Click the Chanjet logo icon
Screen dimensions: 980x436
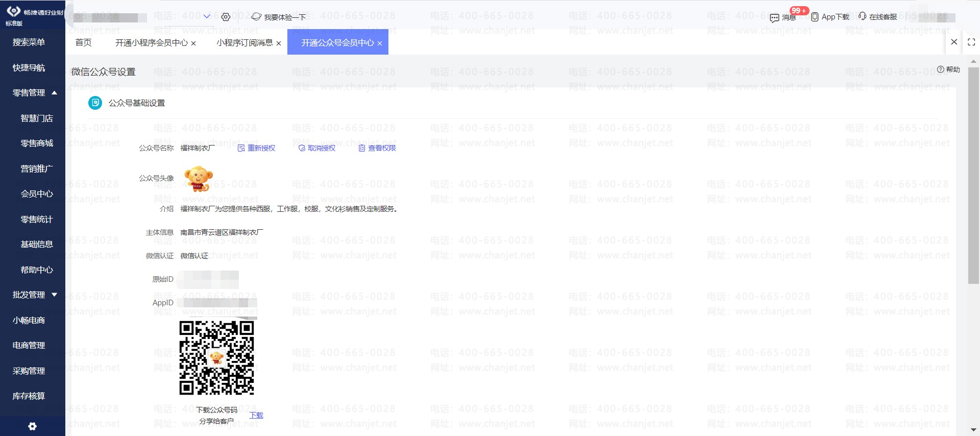click(14, 11)
